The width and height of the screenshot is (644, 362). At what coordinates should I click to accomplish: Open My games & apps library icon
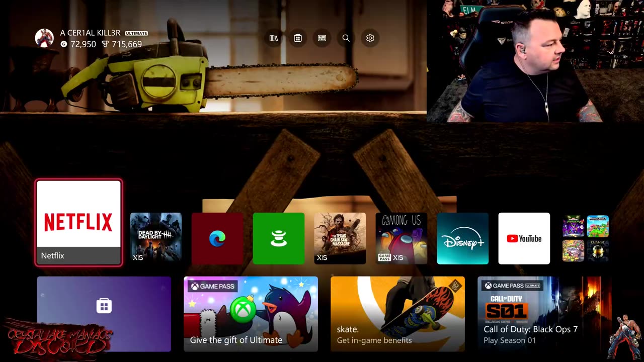tap(274, 38)
